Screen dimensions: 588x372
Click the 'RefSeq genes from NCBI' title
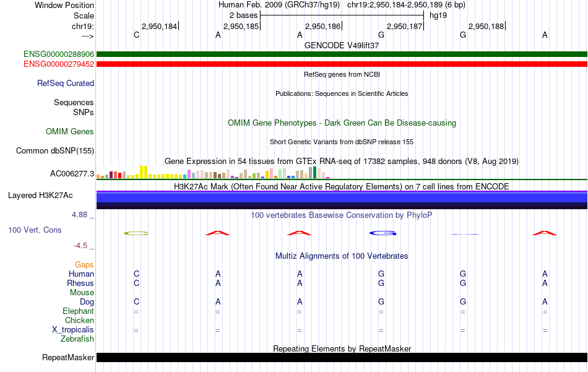coord(342,74)
